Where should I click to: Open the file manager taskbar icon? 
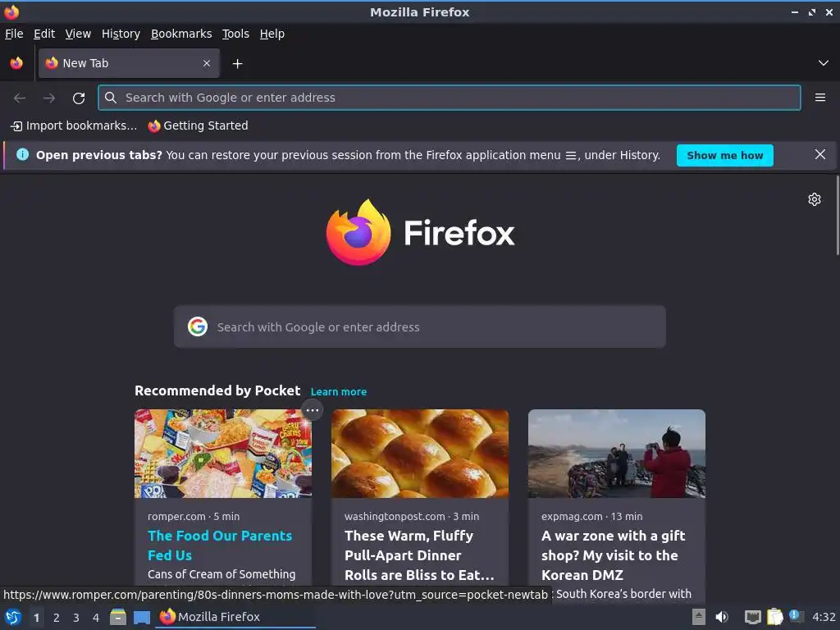(x=118, y=617)
